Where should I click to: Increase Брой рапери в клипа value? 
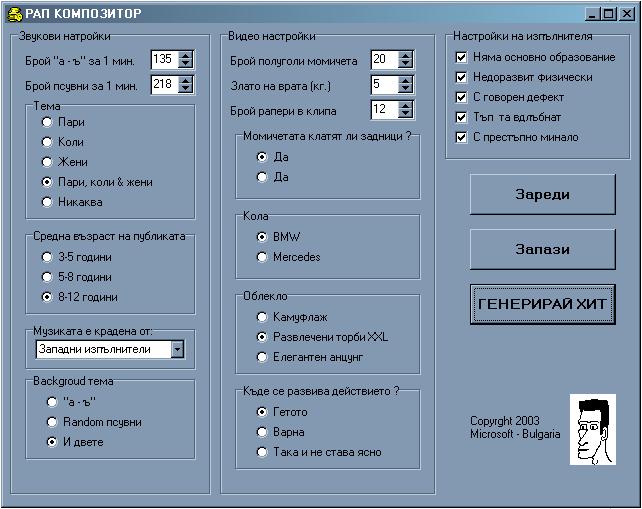click(405, 105)
